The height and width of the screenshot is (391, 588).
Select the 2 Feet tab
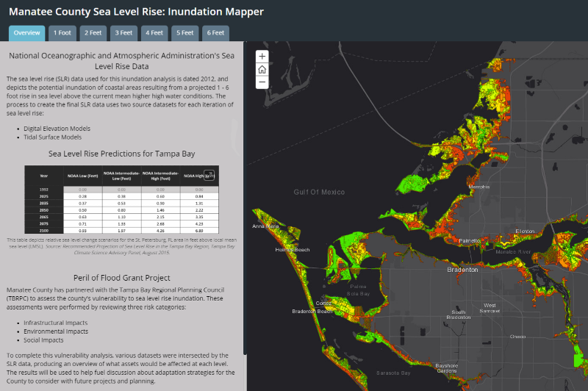point(93,33)
